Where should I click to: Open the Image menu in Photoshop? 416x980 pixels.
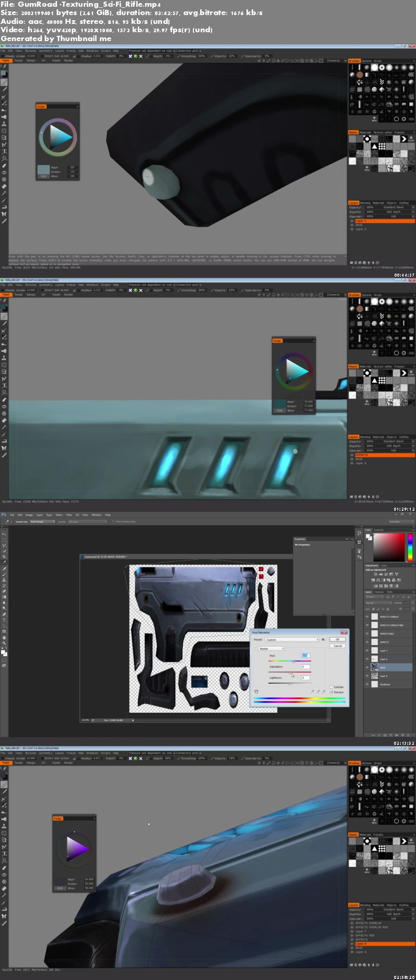pyautogui.click(x=29, y=515)
